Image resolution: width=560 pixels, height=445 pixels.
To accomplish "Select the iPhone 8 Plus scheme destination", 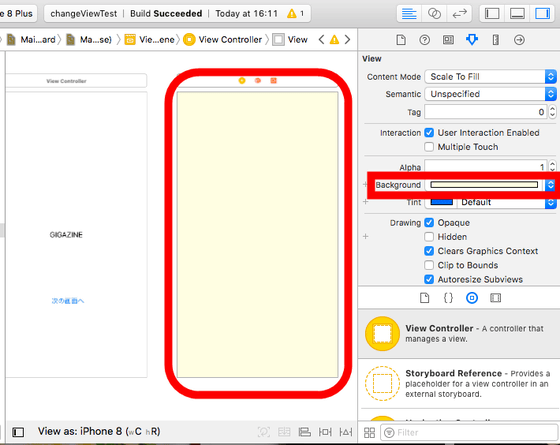I will (18, 14).
